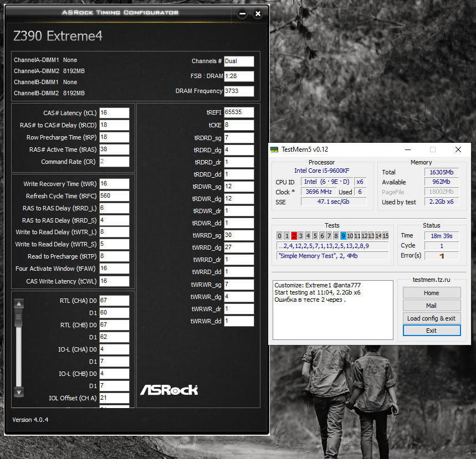Click the Available memory value 962Mb
The height and width of the screenshot is (459, 476).
(x=442, y=182)
